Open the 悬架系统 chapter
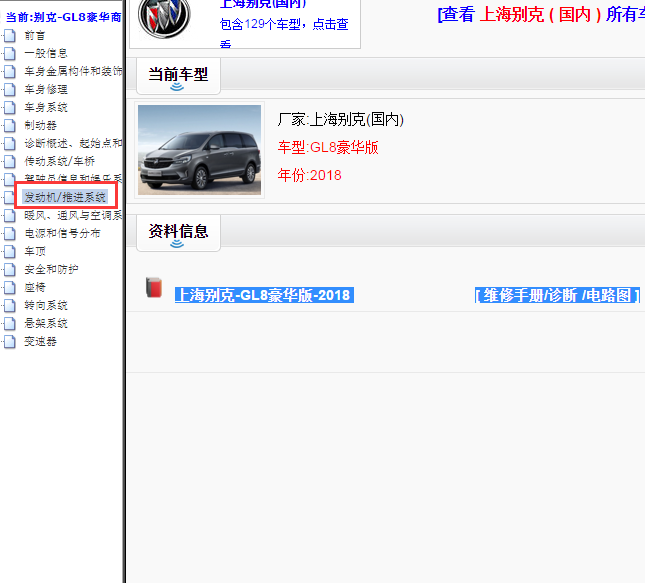The width and height of the screenshot is (645, 583). click(x=46, y=323)
